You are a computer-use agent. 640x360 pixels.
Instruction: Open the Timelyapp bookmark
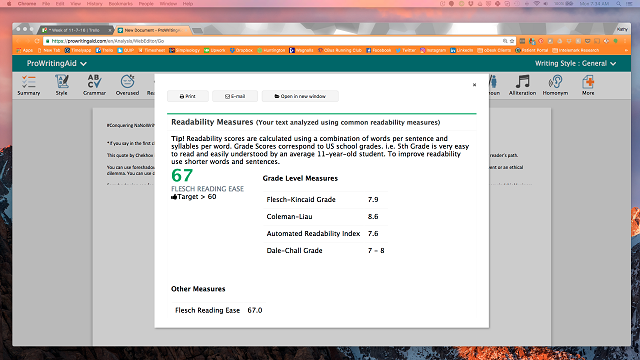pyautogui.click(x=78, y=51)
